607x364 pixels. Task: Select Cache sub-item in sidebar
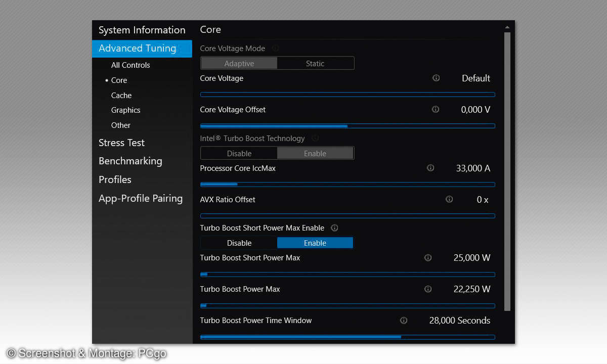click(x=121, y=95)
